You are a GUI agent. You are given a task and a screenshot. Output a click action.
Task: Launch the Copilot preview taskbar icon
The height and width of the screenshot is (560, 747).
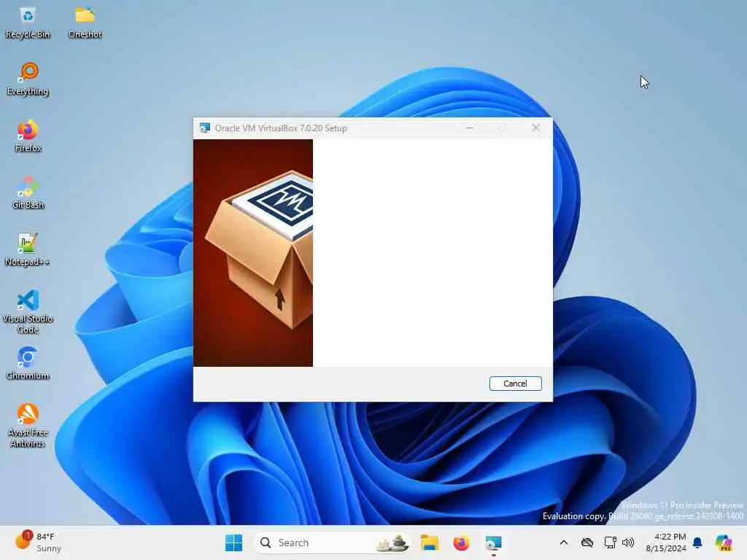724,542
